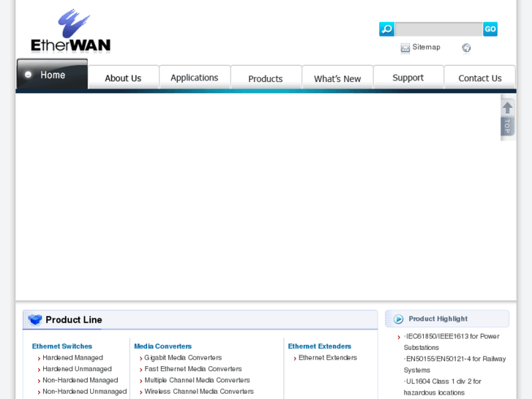Viewport: 532px width, 399px height.
Task: Open the About Us menu
Action: [123, 78]
